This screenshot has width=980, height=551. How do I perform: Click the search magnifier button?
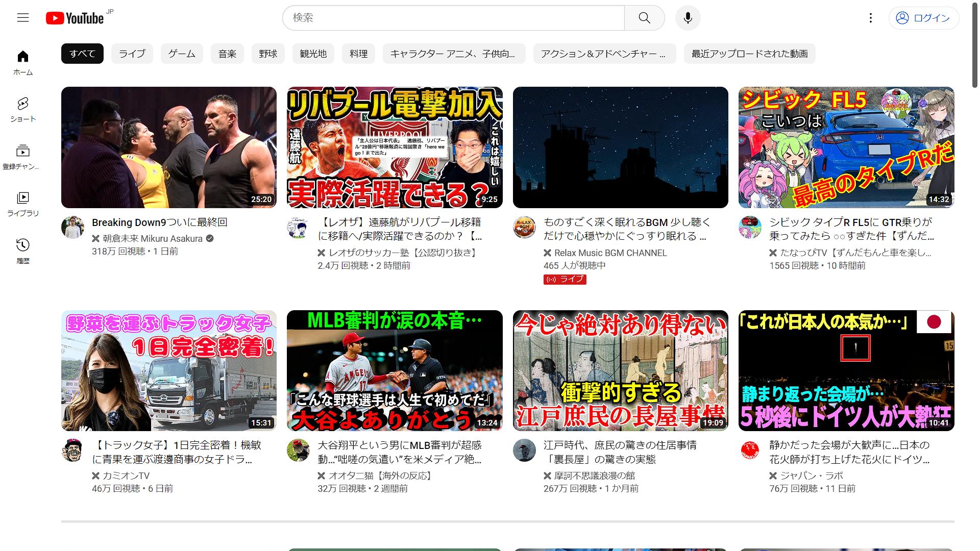(644, 18)
